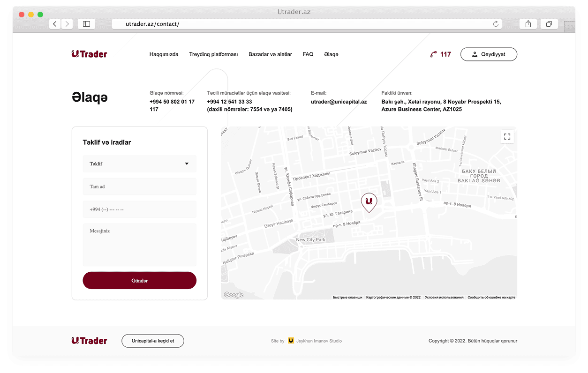Screen dimensions: 588x373
Task: Click the UTrader logo in the header
Action: click(89, 53)
